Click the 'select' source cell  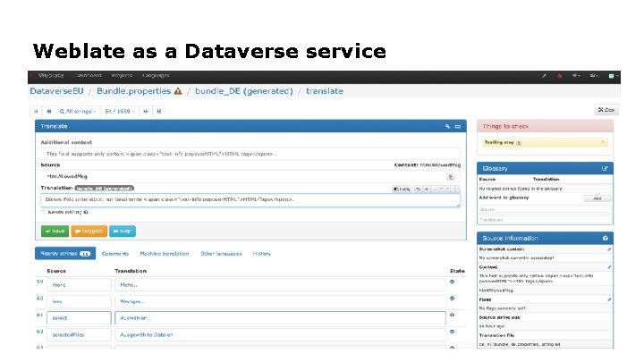[x=79, y=318]
